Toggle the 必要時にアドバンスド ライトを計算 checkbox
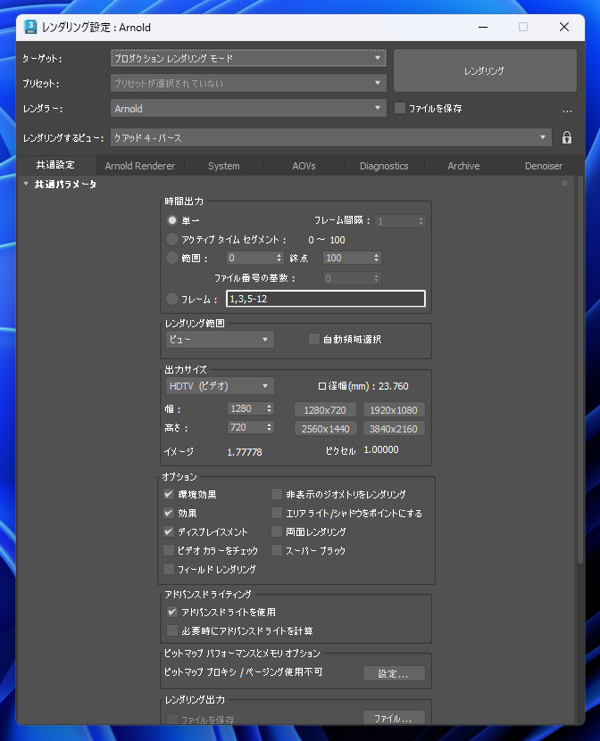 pos(172,630)
